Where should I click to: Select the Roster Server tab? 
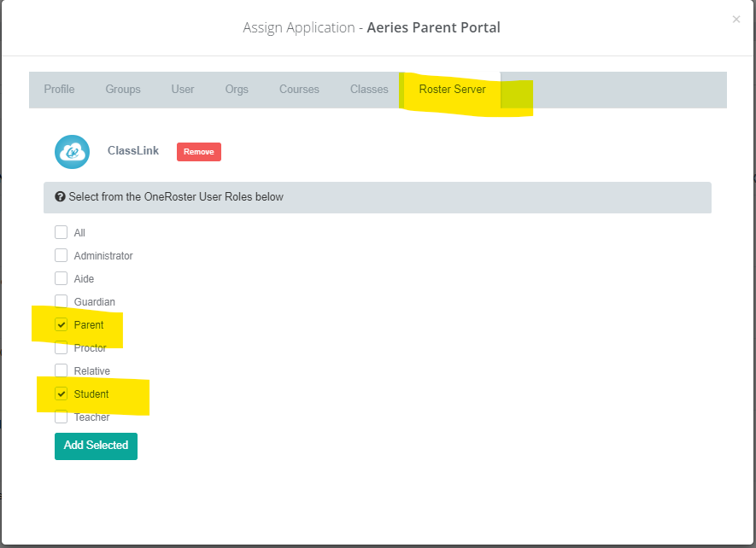[452, 90]
